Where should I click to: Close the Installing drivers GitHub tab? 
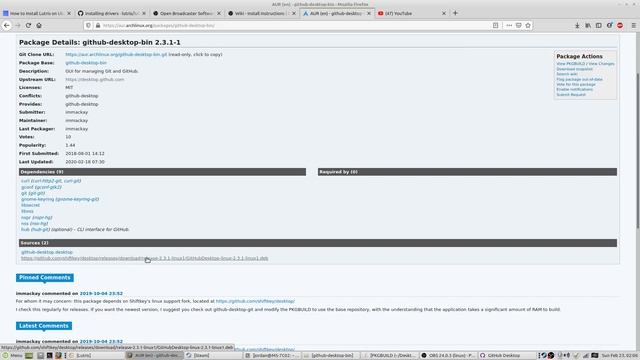click(x=144, y=13)
